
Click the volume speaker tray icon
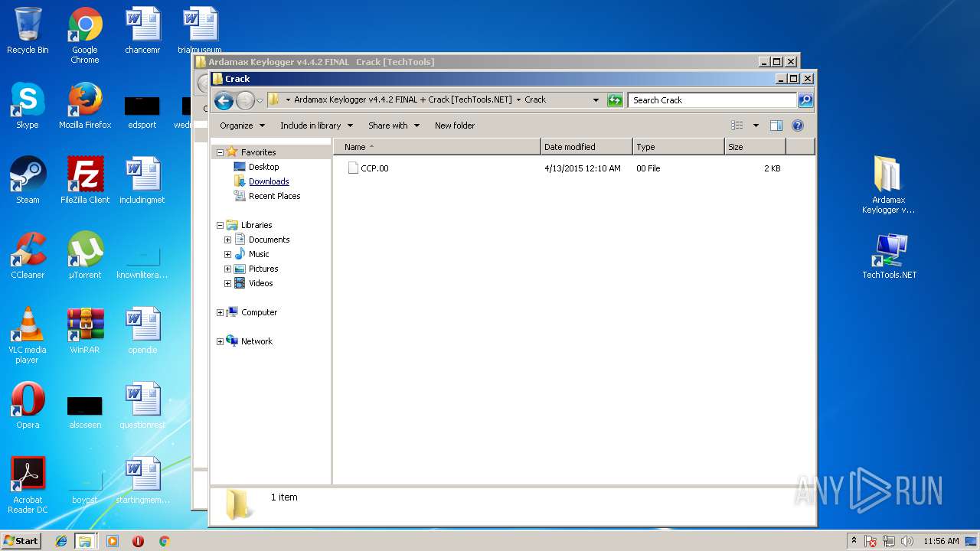point(907,541)
